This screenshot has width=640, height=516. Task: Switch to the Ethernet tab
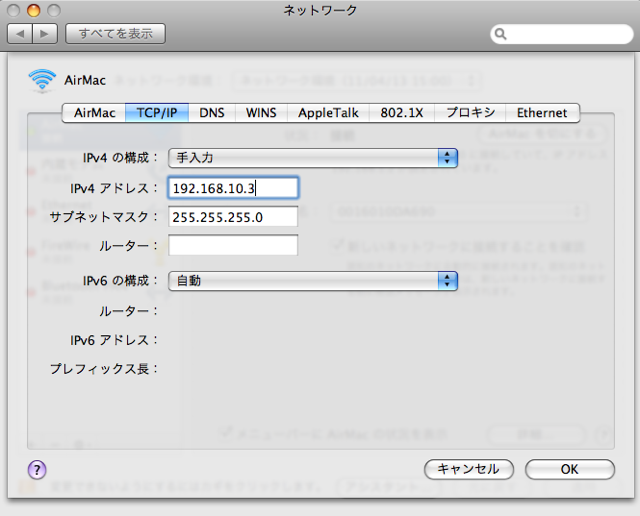tap(542, 113)
